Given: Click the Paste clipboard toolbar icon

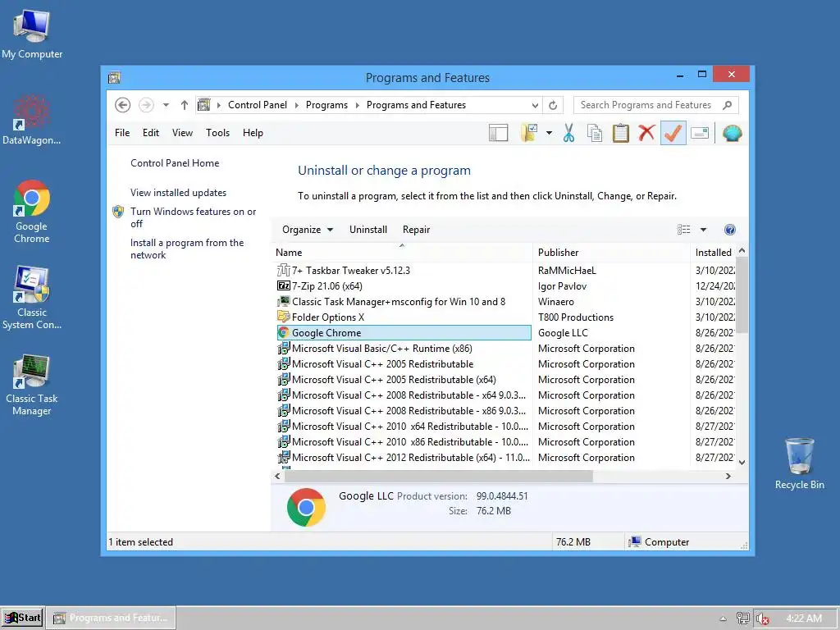Looking at the screenshot, I should (x=620, y=133).
